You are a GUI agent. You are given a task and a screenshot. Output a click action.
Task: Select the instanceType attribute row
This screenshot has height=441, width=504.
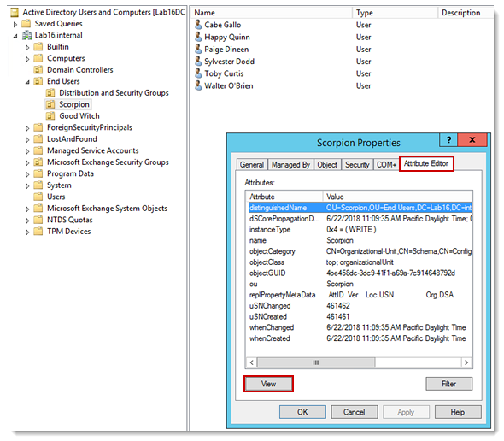coord(360,229)
